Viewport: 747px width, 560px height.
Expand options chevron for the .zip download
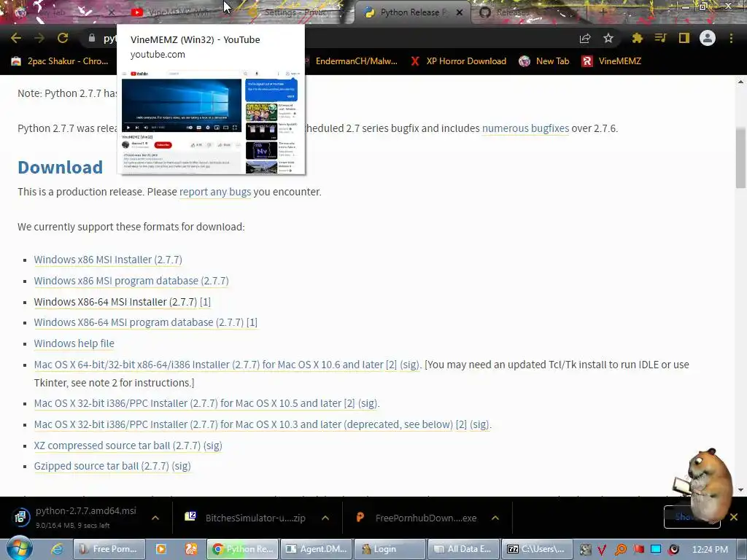pos(325,518)
